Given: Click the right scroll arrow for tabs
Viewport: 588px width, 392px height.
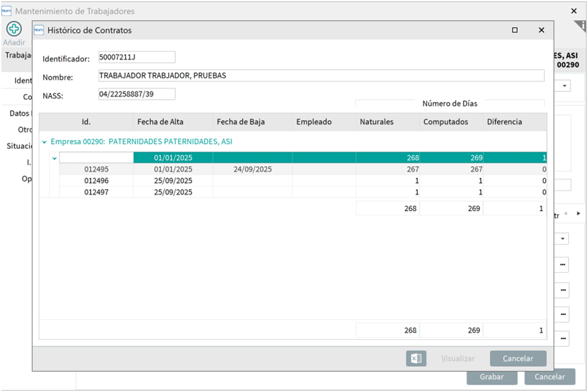Looking at the screenshot, I should [x=579, y=214].
